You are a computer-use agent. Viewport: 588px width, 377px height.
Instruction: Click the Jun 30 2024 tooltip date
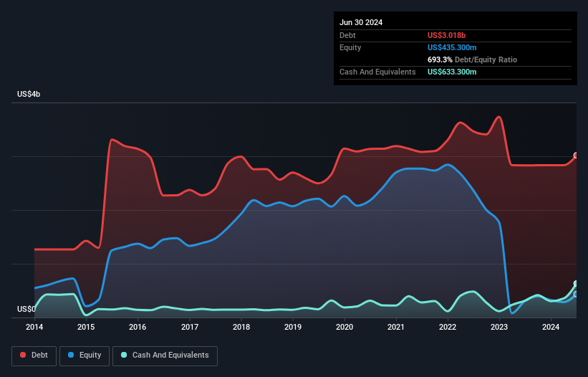[361, 22]
